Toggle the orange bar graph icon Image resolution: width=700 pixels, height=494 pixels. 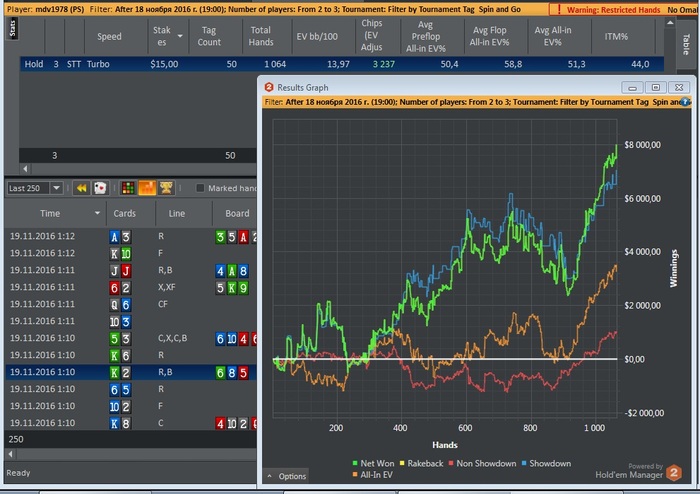click(x=147, y=188)
